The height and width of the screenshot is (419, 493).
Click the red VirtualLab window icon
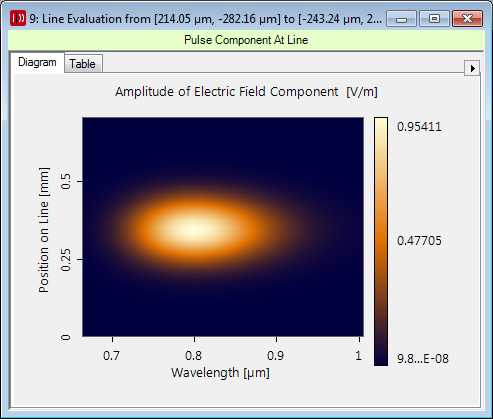coord(18,18)
